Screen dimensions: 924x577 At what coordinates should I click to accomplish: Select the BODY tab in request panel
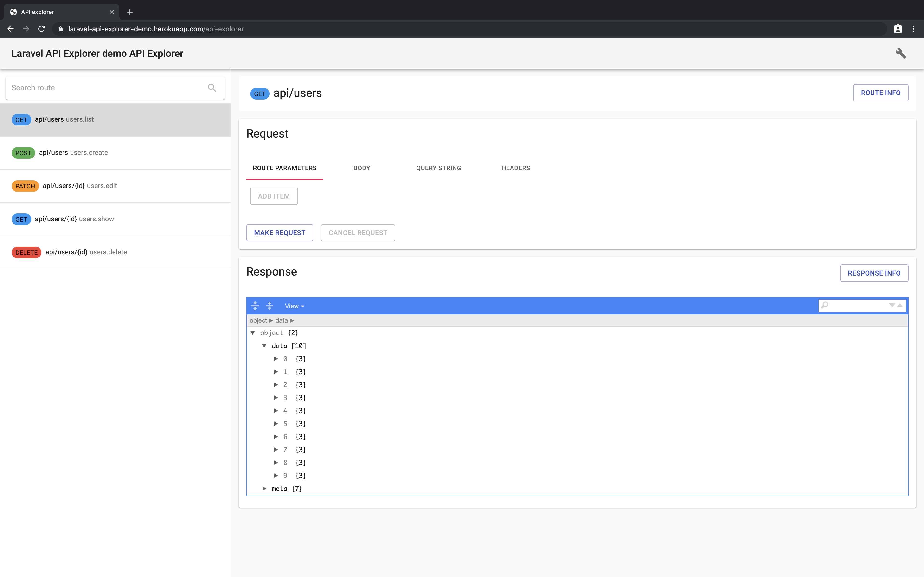(362, 168)
